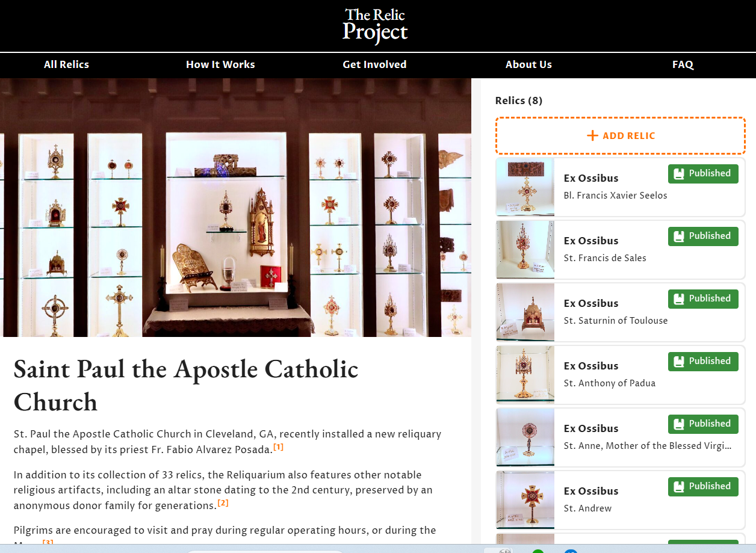
Task: Open footnote reference [2]
Action: coord(223,502)
